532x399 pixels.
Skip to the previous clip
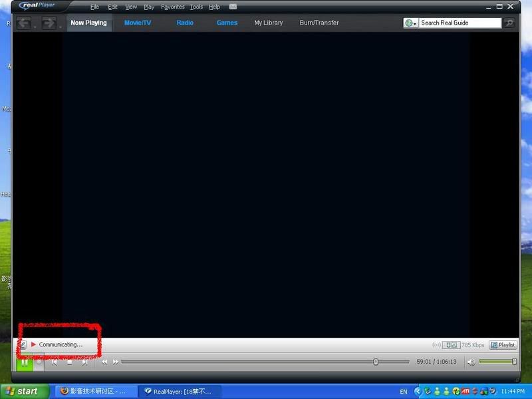(55, 362)
